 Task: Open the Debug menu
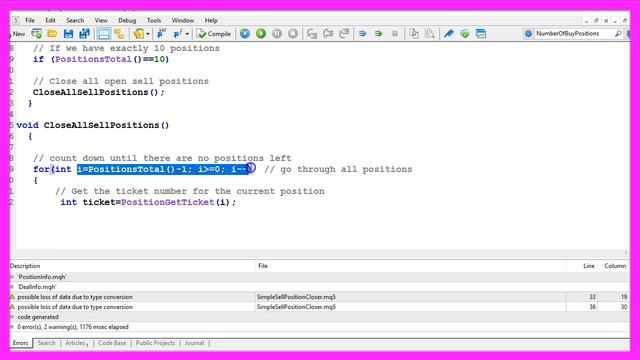pyautogui.click(x=127, y=20)
